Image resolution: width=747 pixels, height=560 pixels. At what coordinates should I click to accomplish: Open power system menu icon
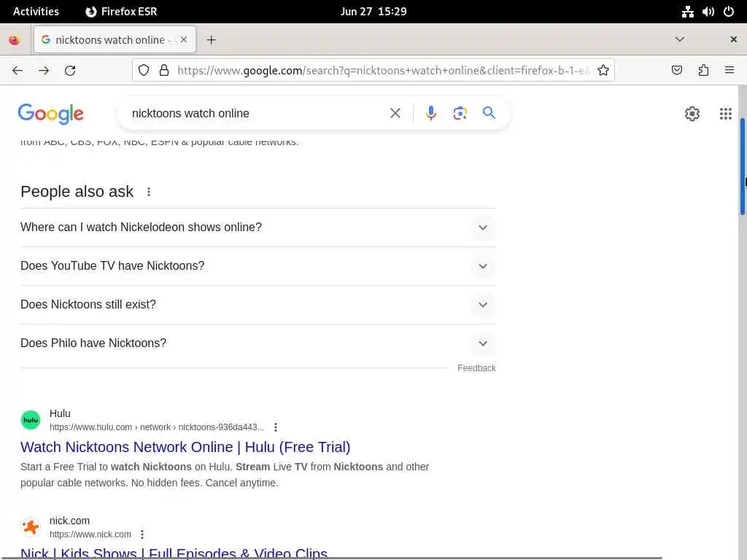click(729, 12)
